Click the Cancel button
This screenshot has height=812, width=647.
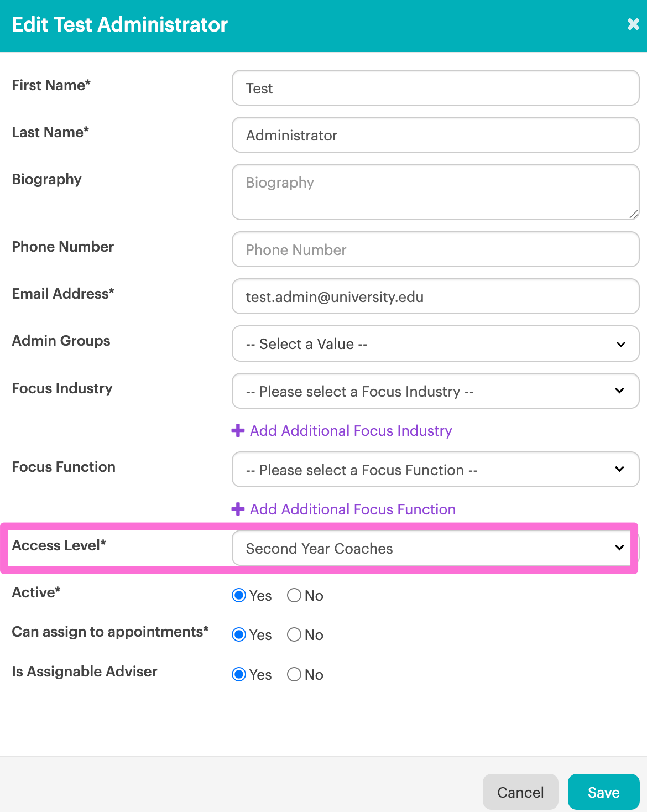pos(520,792)
